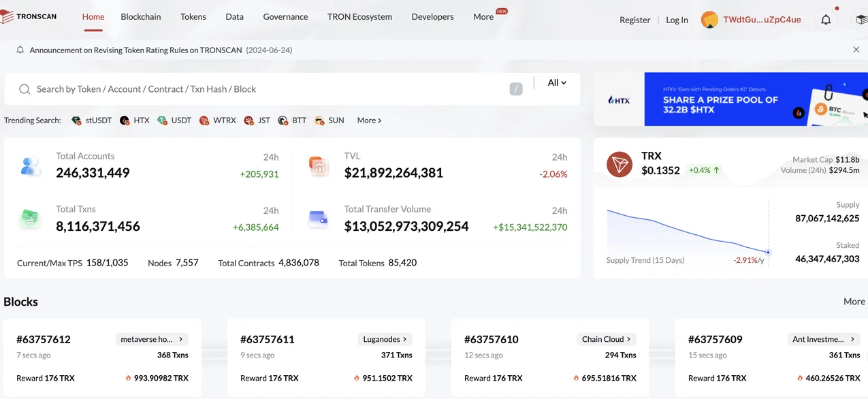Click 368 Txns in block #63757612
Screen dimensions: 868x399
173,355
